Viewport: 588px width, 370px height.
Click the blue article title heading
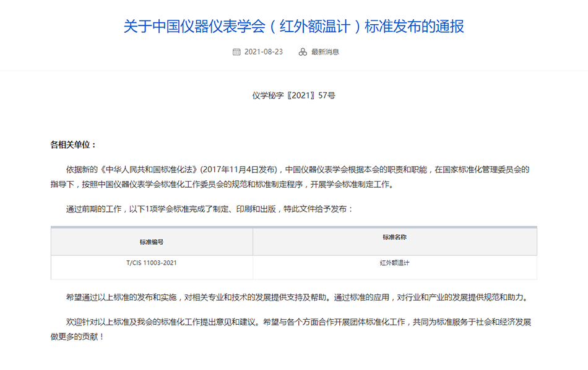click(x=293, y=27)
